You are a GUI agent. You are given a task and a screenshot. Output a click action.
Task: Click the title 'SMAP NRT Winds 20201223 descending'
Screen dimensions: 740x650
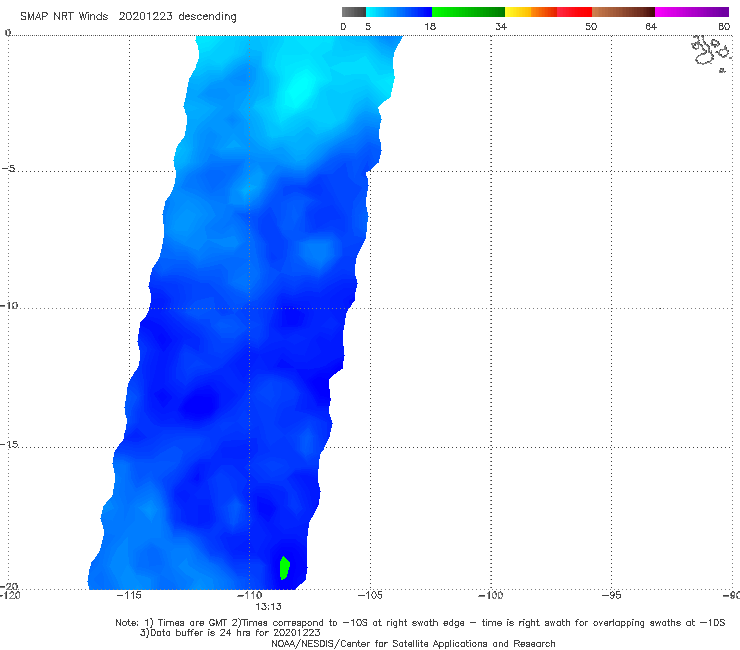pyautogui.click(x=128, y=16)
